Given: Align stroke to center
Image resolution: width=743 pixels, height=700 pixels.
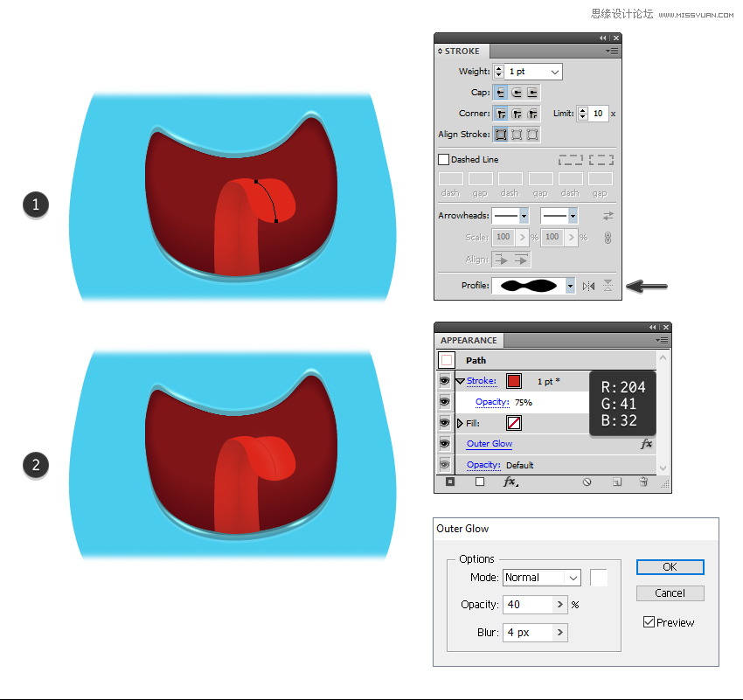Looking at the screenshot, I should tap(500, 135).
